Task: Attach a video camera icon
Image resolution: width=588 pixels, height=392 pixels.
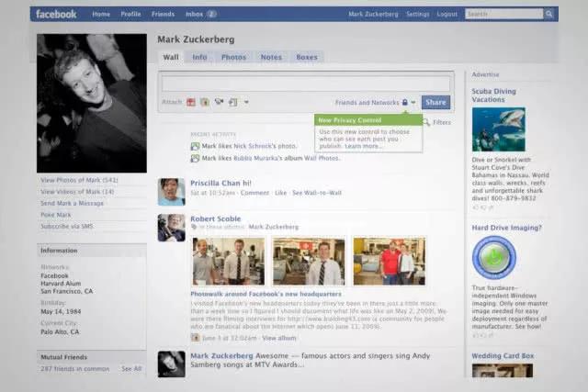Action: point(219,102)
